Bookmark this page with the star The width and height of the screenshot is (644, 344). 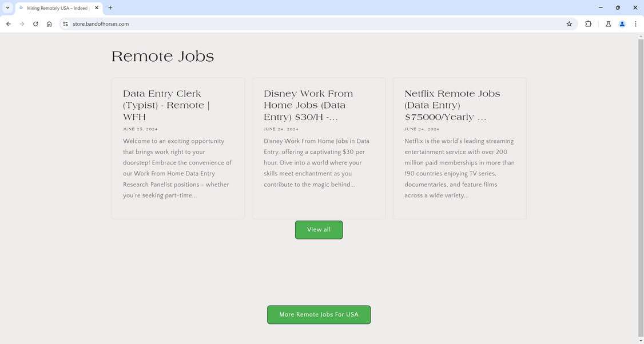click(x=569, y=24)
